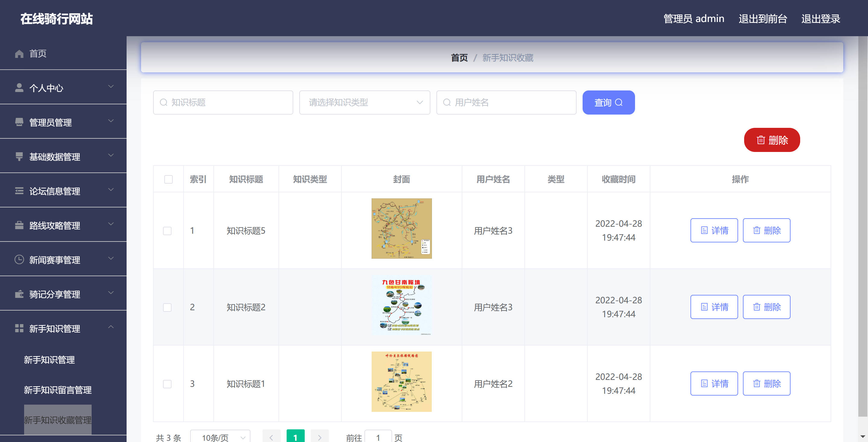Click the search icon in the 用户姓名 field

[x=447, y=102]
